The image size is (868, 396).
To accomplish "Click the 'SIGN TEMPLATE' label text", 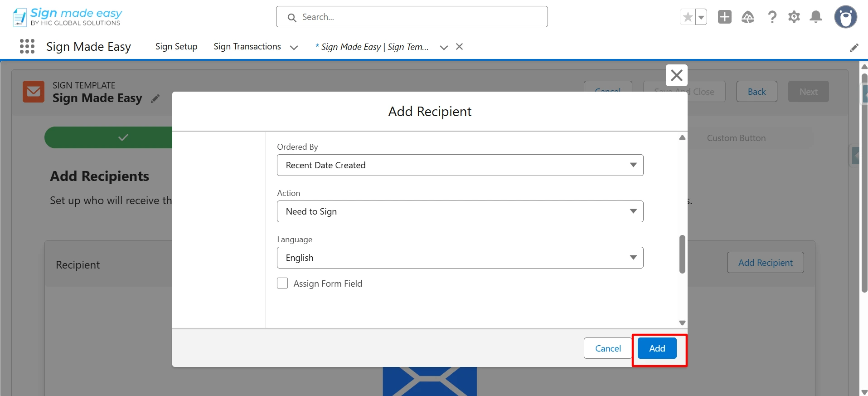I will pyautogui.click(x=84, y=85).
